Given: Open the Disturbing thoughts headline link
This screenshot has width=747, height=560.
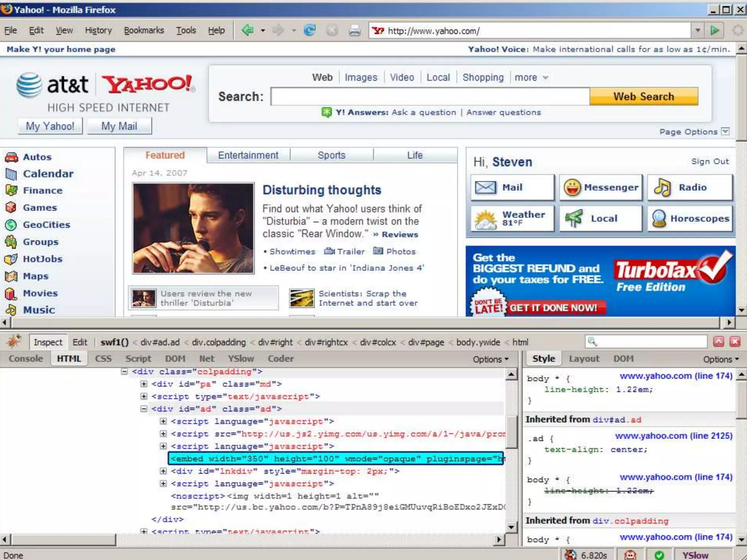Looking at the screenshot, I should (322, 190).
